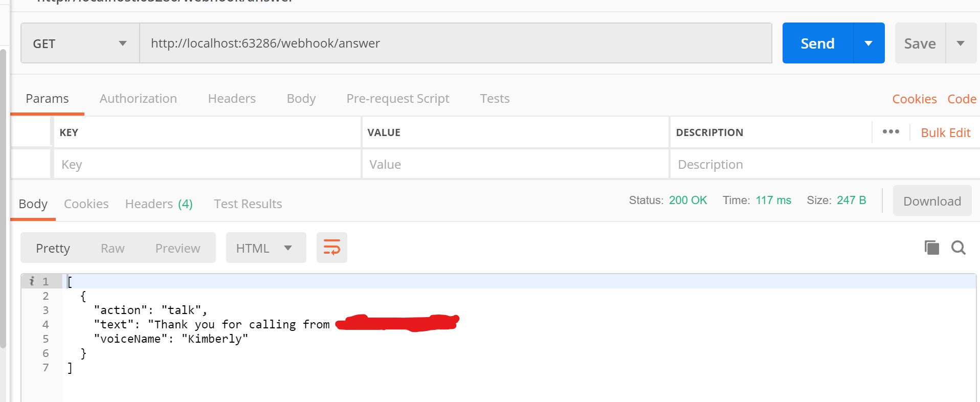This screenshot has height=402, width=980.
Task: Click the Code link
Action: pyautogui.click(x=962, y=99)
